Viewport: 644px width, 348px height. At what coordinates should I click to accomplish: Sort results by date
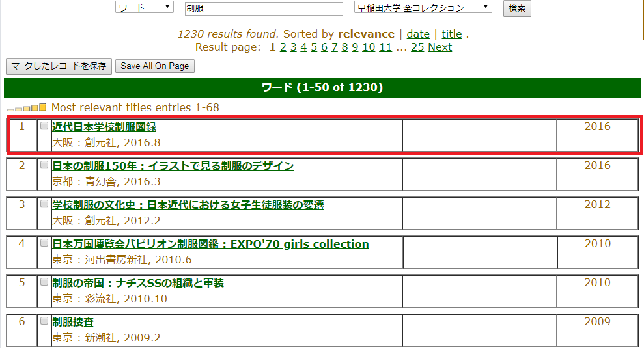[418, 34]
